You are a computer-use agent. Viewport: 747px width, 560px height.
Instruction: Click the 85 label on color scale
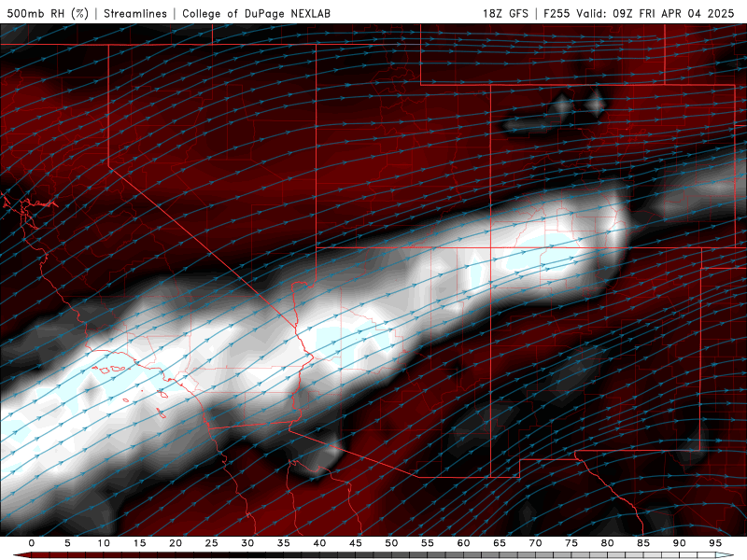coord(643,543)
